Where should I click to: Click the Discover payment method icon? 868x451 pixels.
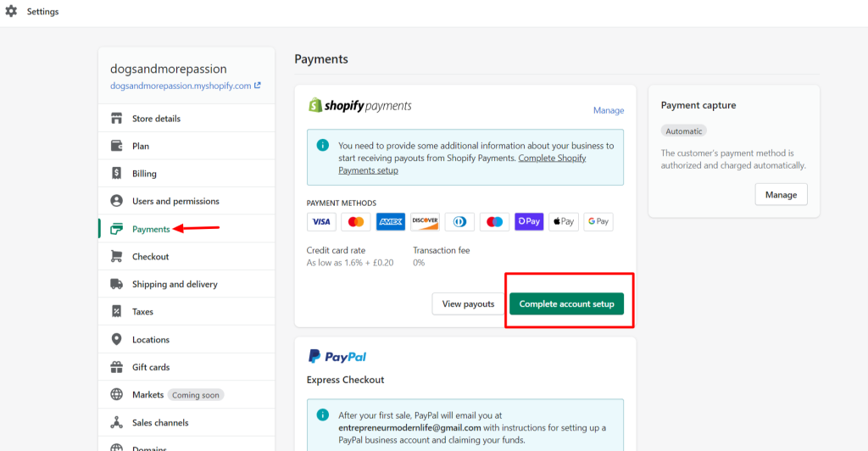coord(426,222)
